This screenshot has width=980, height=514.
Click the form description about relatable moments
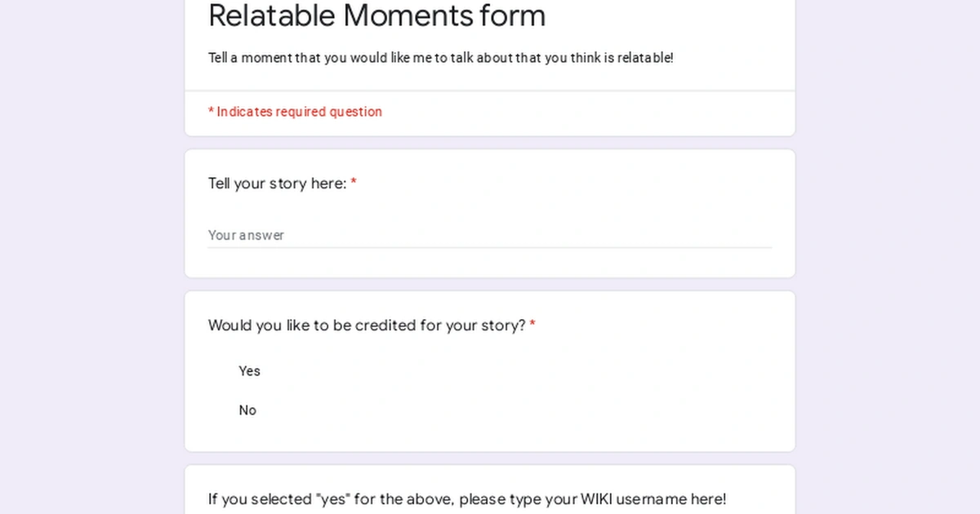440,58
